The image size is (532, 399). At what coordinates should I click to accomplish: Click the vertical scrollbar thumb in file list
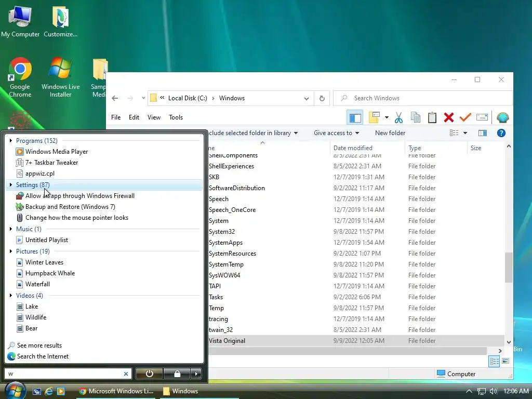click(508, 268)
